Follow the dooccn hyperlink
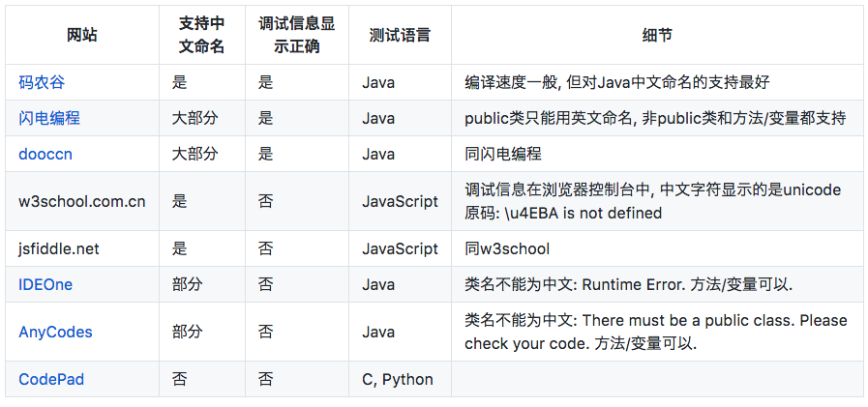The height and width of the screenshot is (407, 868). [x=45, y=154]
